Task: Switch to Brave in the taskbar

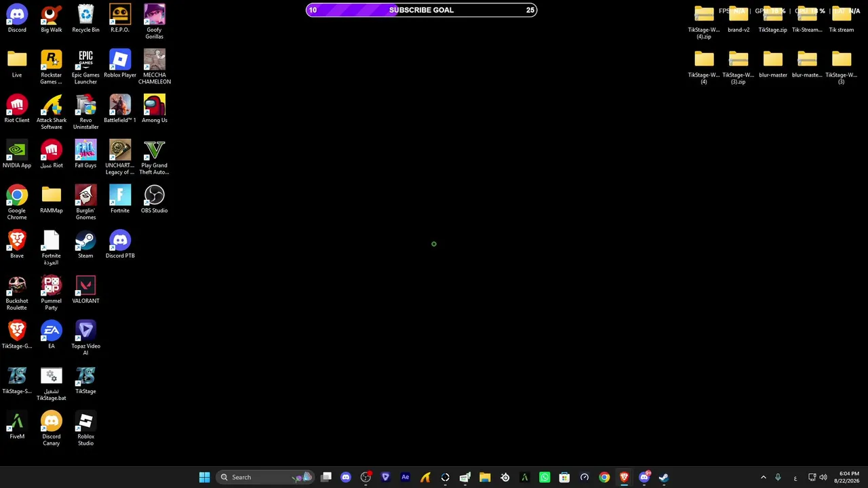Action: [x=624, y=477]
